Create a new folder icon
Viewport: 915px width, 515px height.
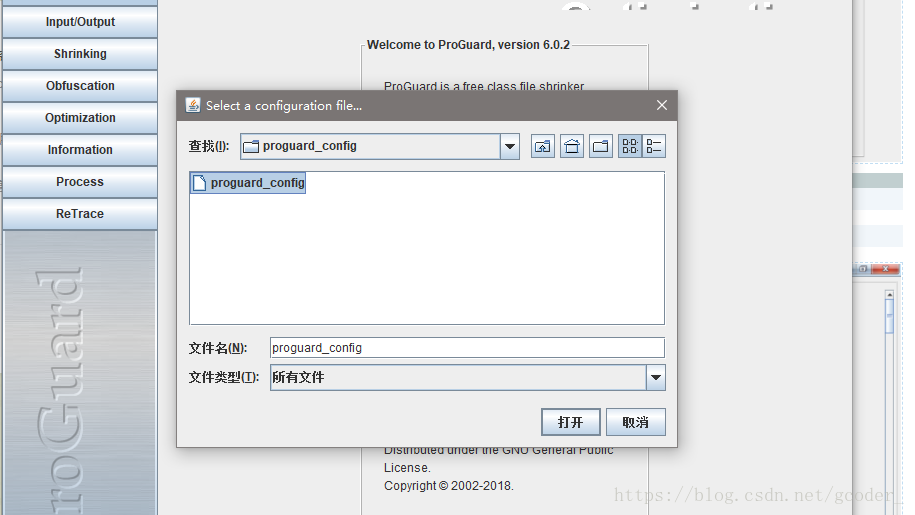pos(601,146)
